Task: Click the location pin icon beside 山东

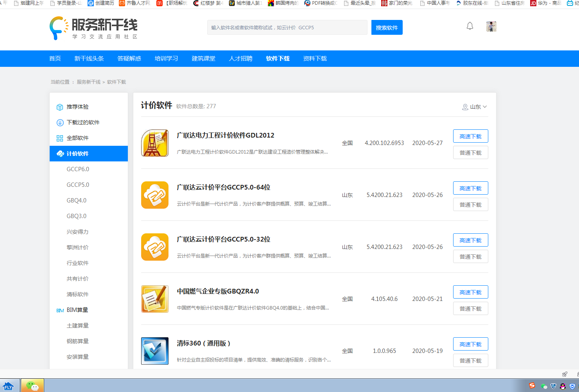Action: point(465,107)
